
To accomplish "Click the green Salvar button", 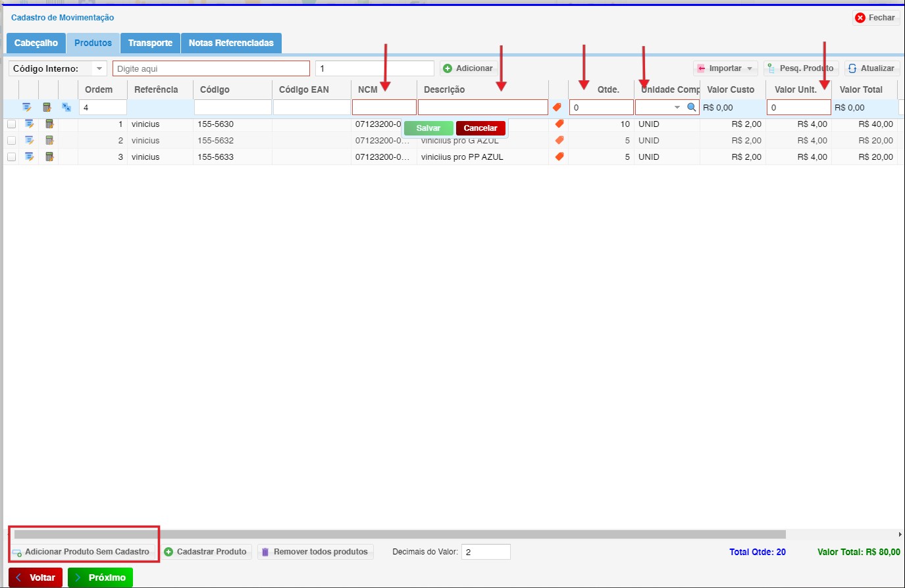I will tap(428, 128).
